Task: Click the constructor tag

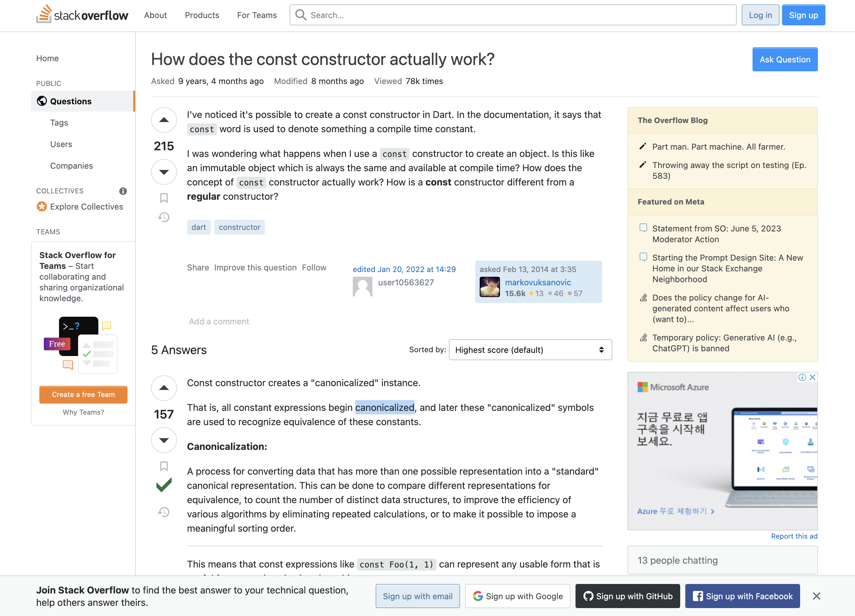Action: click(240, 227)
